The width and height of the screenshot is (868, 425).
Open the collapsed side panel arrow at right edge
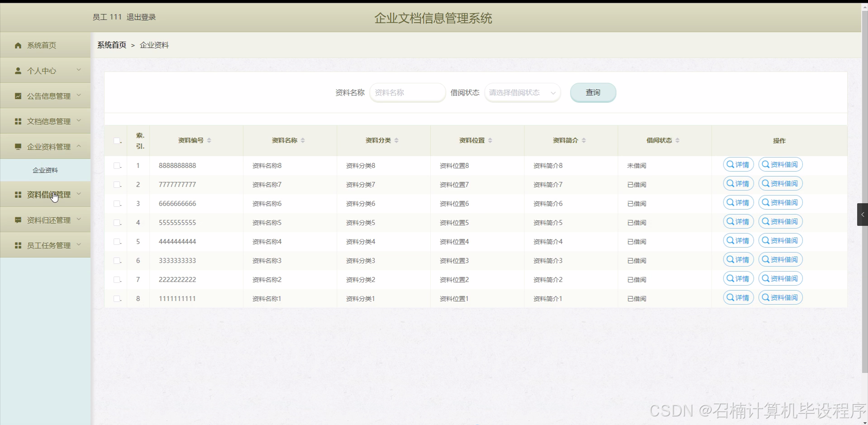863,215
